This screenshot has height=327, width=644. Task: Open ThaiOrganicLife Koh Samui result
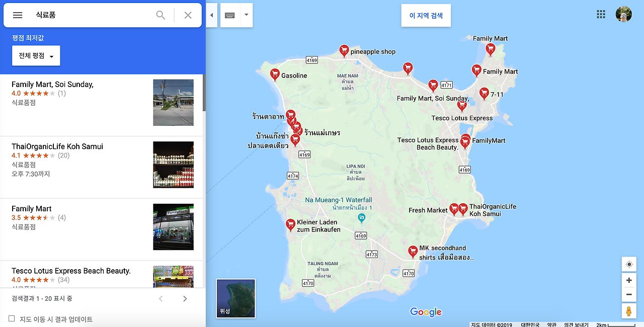pos(101,168)
